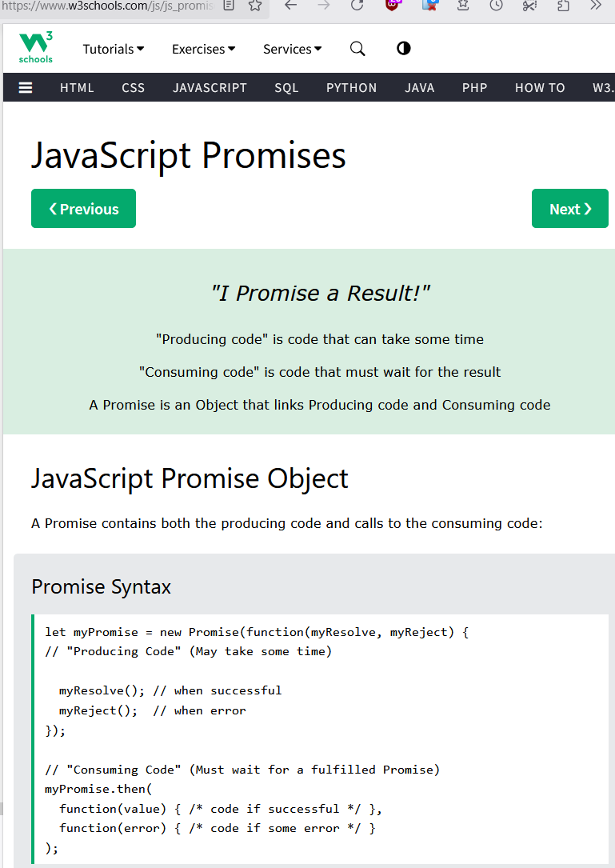Click the 'let myPromise = new Promise' code line
The image size is (615, 868).
pyautogui.click(x=257, y=632)
